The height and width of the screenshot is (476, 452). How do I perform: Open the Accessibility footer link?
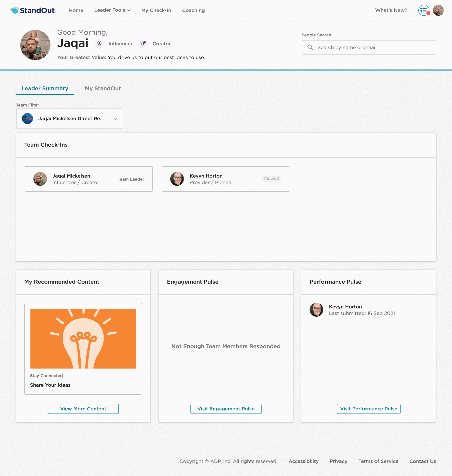click(304, 461)
